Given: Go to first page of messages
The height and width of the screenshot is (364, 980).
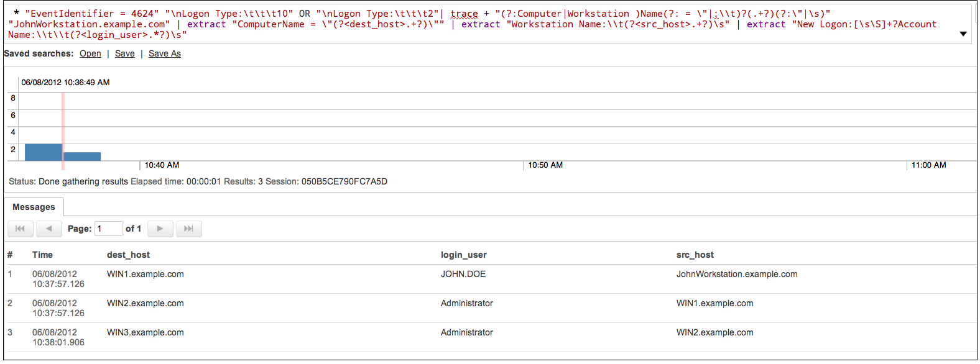Looking at the screenshot, I should [20, 229].
